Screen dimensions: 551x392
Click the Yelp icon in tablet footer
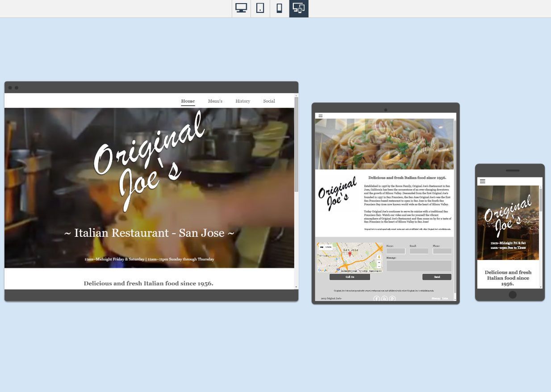click(384, 299)
